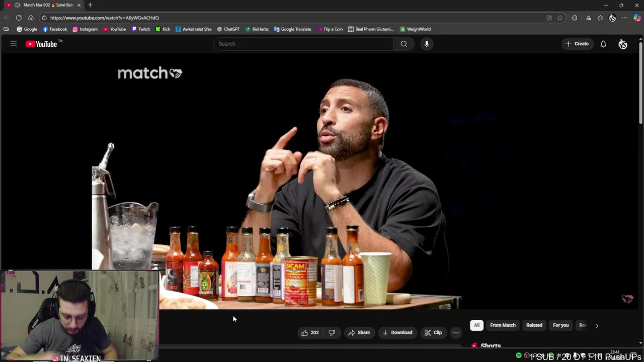Open the YouTube bookmark
This screenshot has width=644, height=362.
point(115,29)
